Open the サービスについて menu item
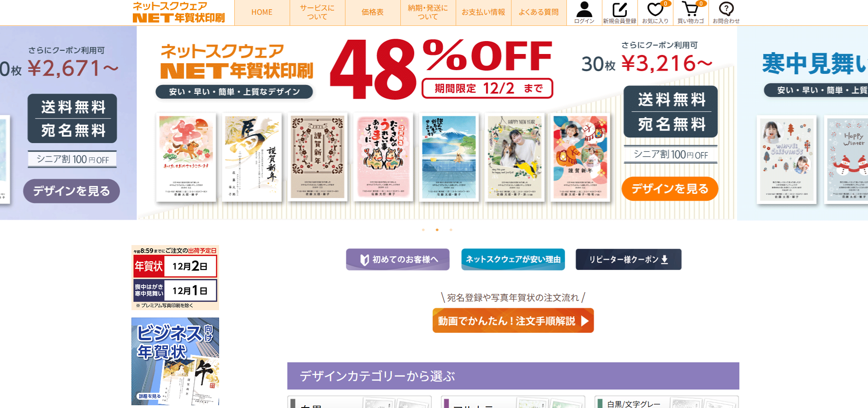 (317, 12)
